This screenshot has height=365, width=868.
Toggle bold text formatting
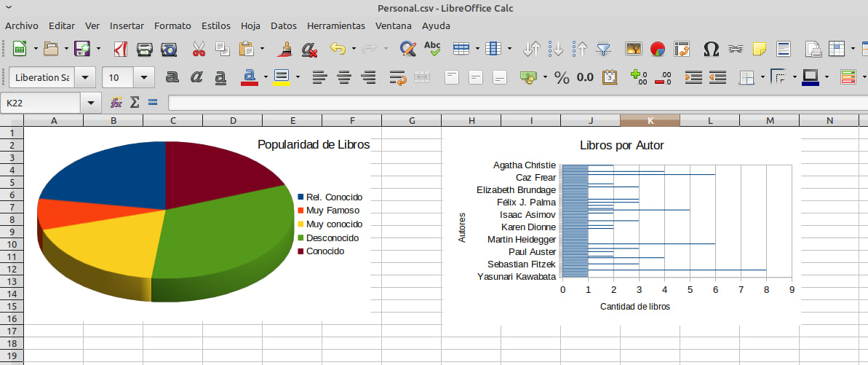pos(172,77)
